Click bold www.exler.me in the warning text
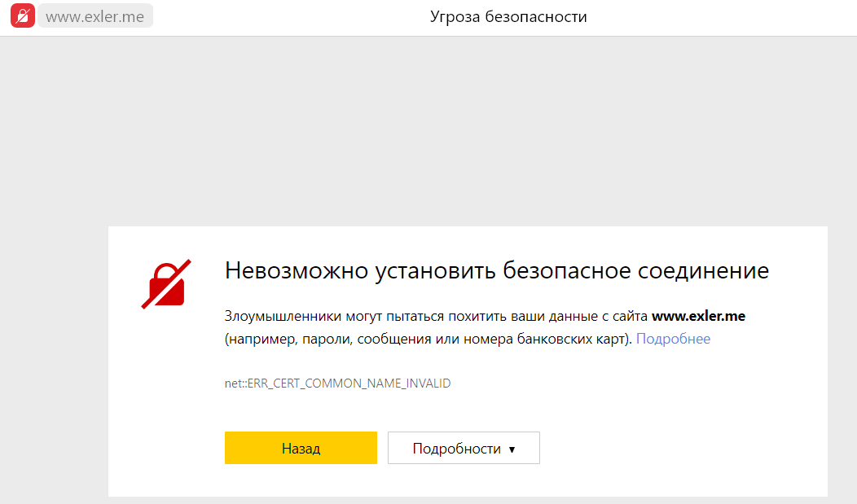857x504 pixels. click(x=698, y=317)
